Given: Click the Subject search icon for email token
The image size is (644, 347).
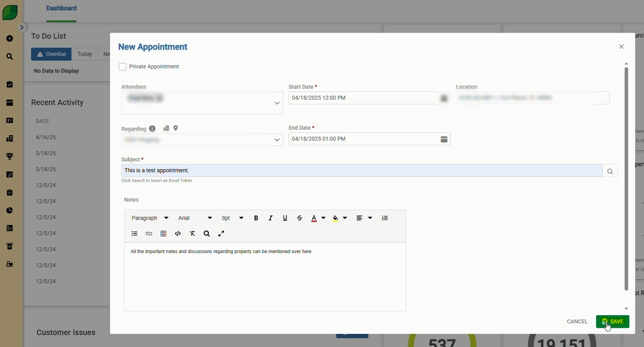Looking at the screenshot, I should [x=610, y=171].
